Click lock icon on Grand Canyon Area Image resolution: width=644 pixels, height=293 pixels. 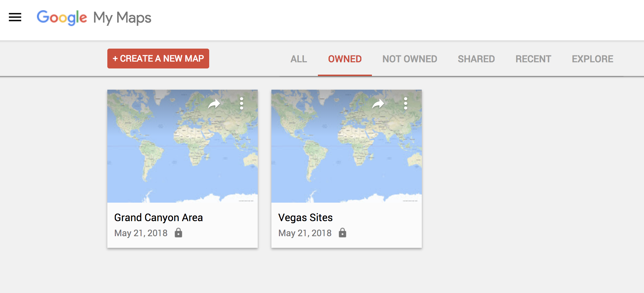[178, 233]
